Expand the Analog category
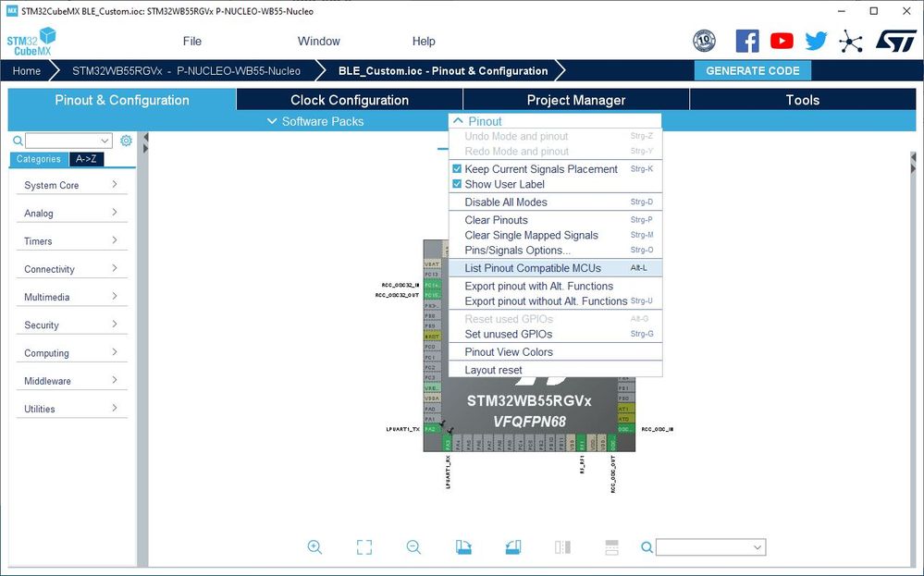The width and height of the screenshot is (924, 576). (x=71, y=214)
